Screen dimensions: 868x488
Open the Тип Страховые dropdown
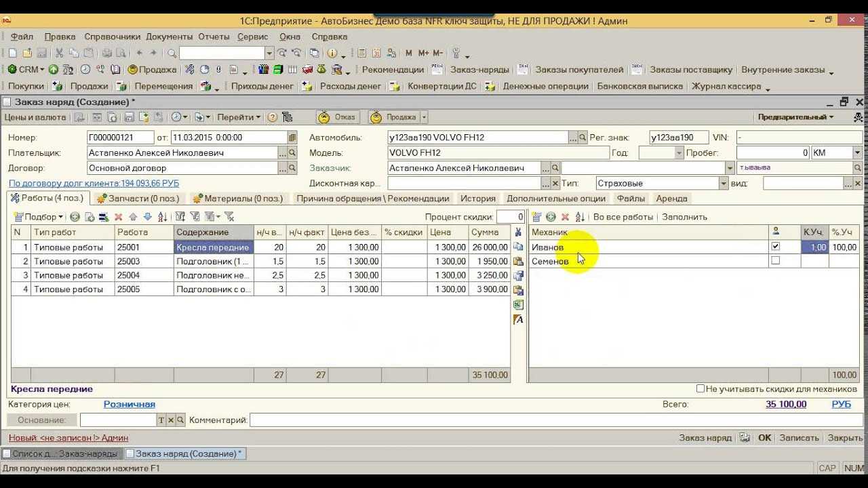723,184
